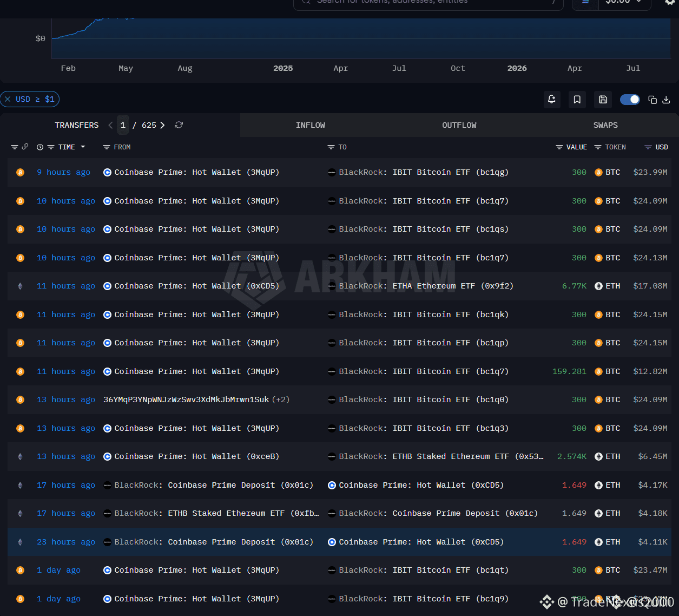
Task: Click the Ethereum chain icon in the $6.45M row
Action: [20, 457]
